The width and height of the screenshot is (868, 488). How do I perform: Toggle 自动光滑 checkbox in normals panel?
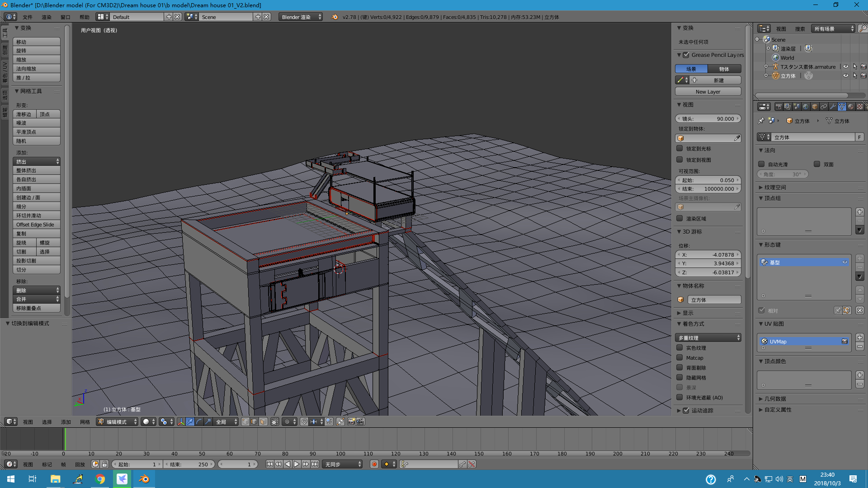tap(761, 164)
